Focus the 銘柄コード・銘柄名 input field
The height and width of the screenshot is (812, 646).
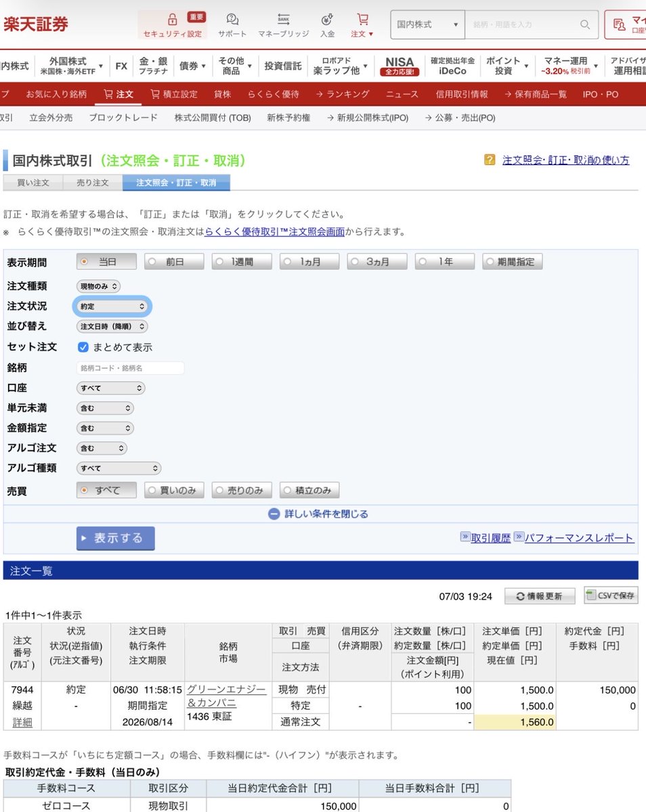131,368
